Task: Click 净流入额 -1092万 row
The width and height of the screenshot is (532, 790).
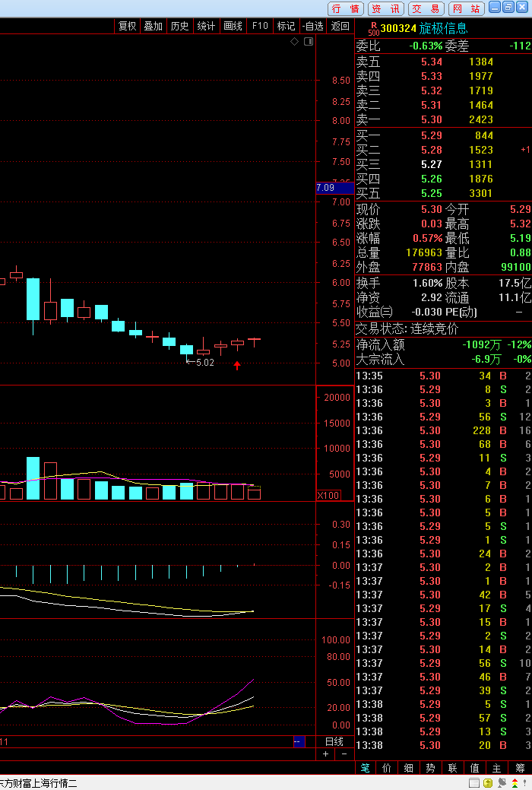Action: point(443,344)
